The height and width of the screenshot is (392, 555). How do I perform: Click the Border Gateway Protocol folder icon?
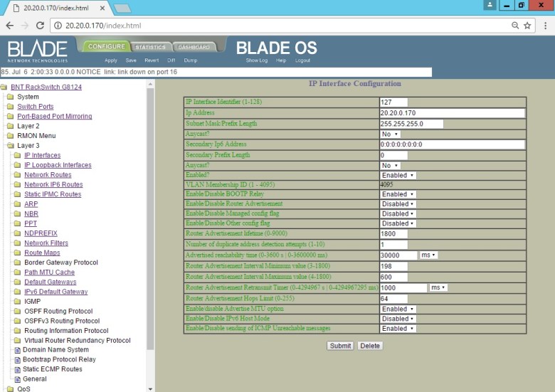pyautogui.click(x=17, y=263)
